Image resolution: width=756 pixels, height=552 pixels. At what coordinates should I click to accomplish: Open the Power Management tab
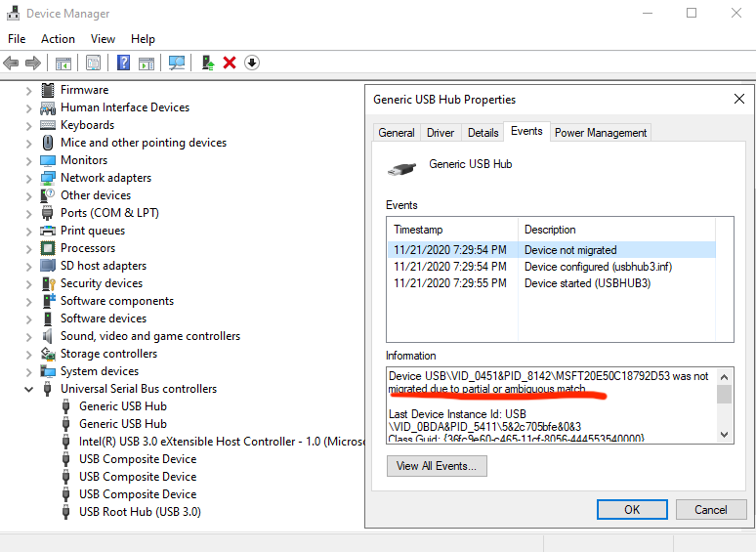(601, 133)
